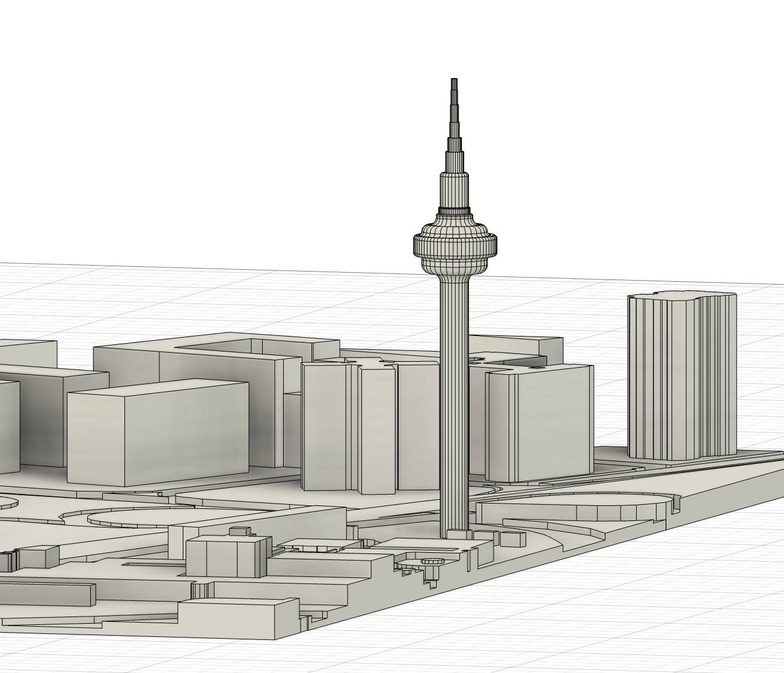Image resolution: width=784 pixels, height=673 pixels.
Task: Select the long low bar at bottom left
Action: pyautogui.click(x=47, y=594)
